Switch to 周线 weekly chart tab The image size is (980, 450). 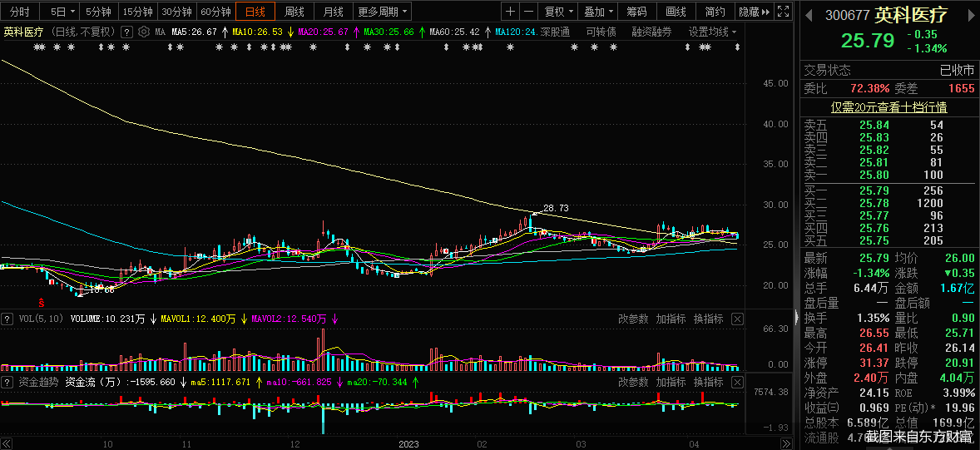[x=294, y=12]
